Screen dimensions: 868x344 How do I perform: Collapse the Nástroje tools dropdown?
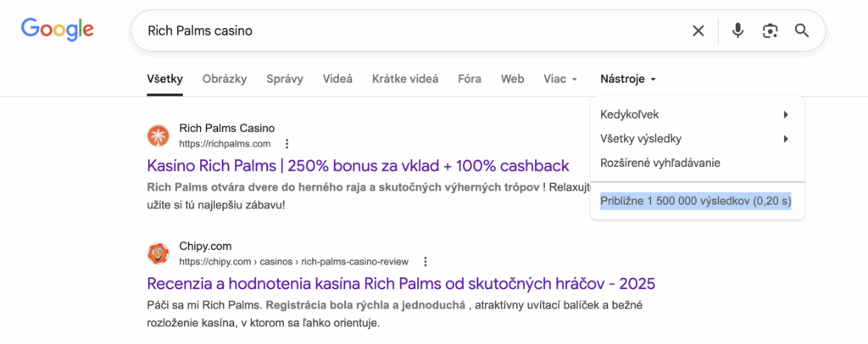628,79
